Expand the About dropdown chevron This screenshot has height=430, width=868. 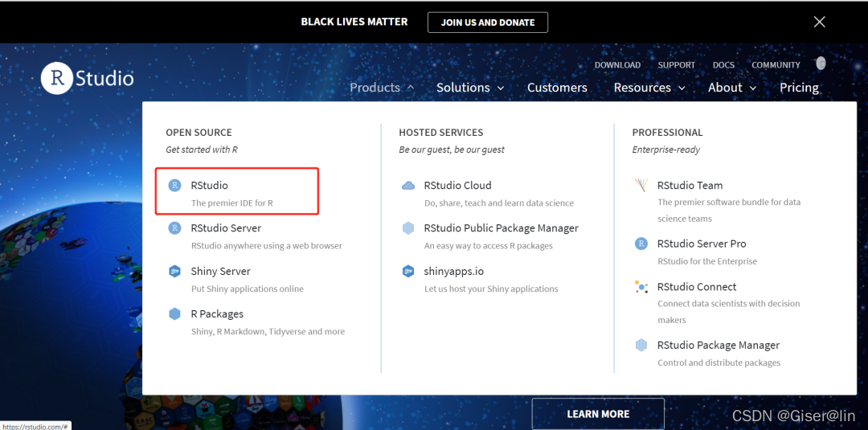(x=753, y=88)
